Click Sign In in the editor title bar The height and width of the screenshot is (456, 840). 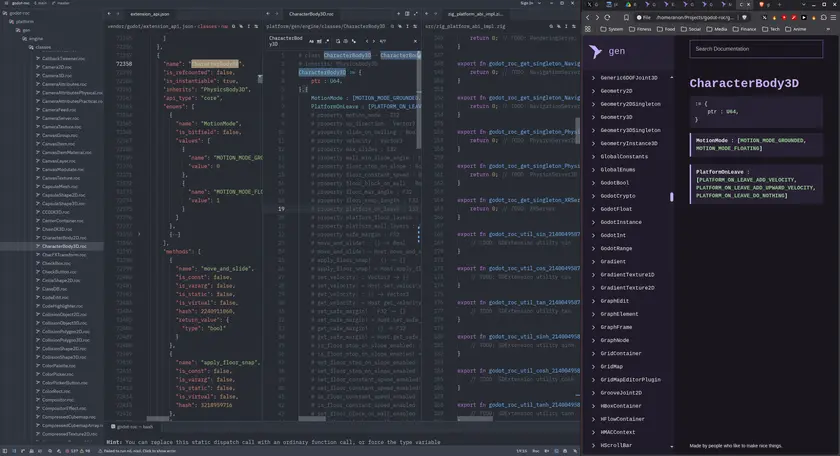pyautogui.click(x=527, y=3)
